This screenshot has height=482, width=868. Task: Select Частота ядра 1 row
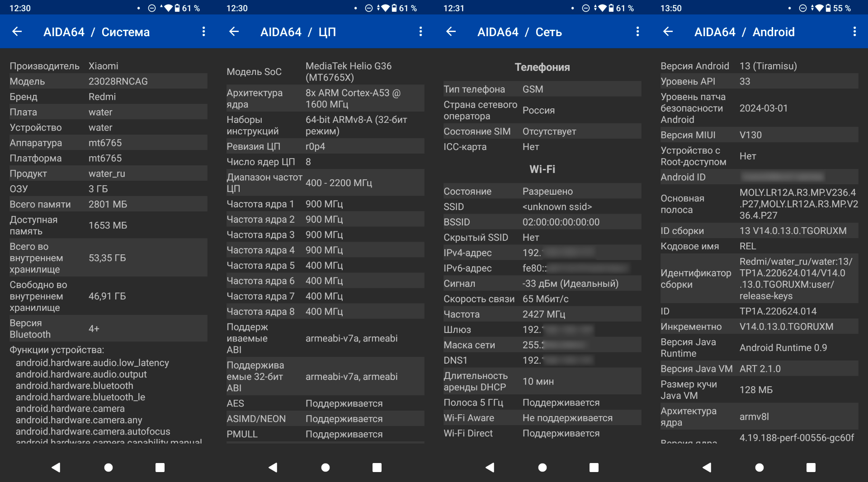(x=325, y=204)
